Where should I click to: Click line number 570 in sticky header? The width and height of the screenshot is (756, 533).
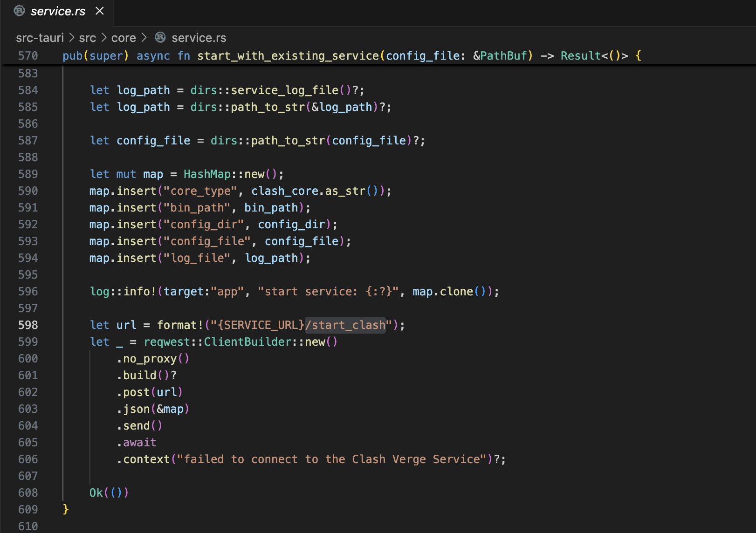[28, 56]
